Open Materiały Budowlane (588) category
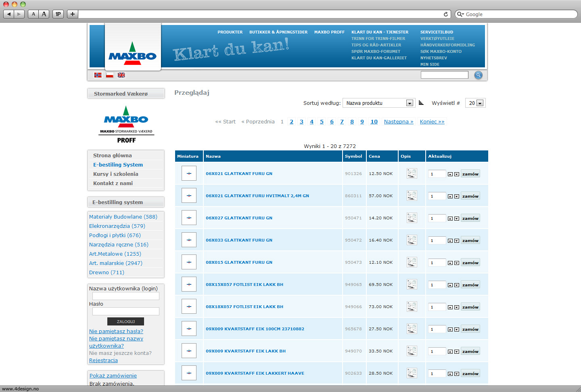This screenshot has height=392, width=581. click(123, 217)
